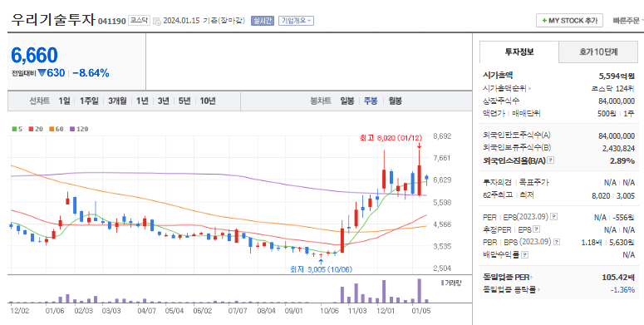Click the green 5-day moving average legend
644x325 pixels.
pos(17,129)
